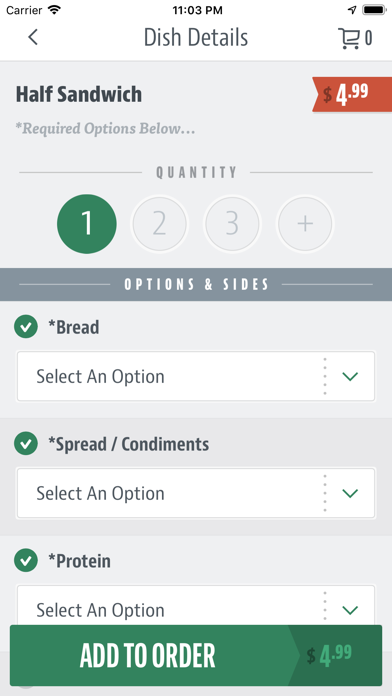Tap the cart item count number
The width and height of the screenshot is (392, 696).
(368, 39)
